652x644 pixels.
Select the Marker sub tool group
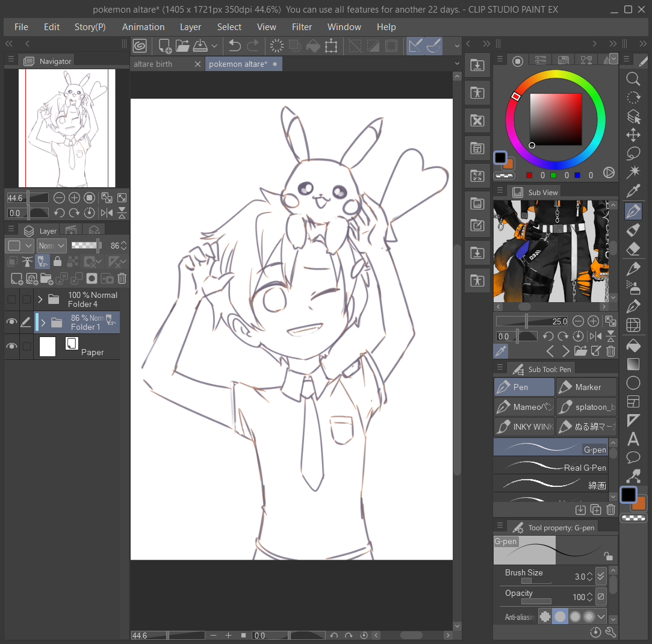coord(586,387)
